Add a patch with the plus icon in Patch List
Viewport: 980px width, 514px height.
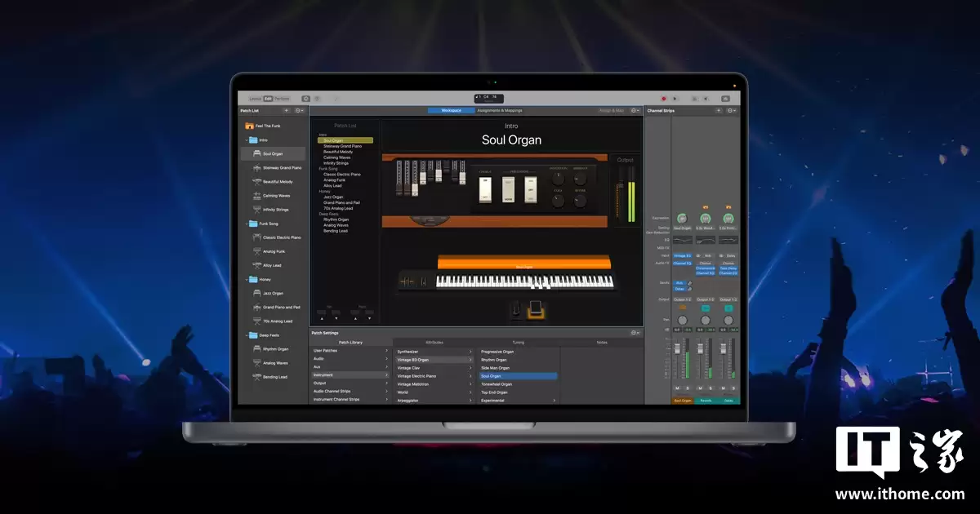point(286,110)
